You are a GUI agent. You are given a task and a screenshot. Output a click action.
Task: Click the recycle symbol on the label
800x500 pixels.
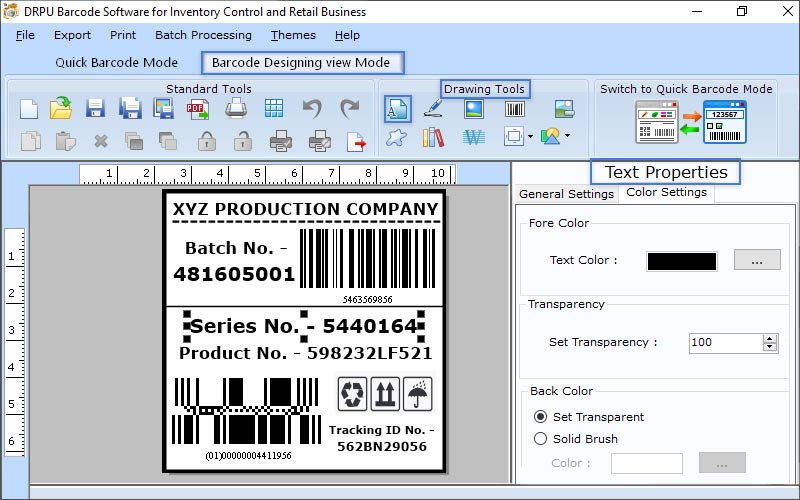[352, 393]
